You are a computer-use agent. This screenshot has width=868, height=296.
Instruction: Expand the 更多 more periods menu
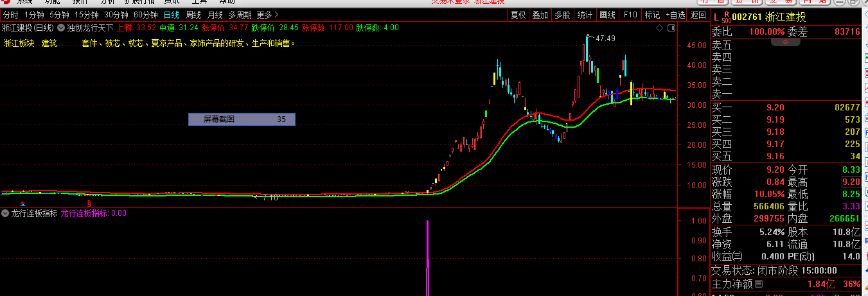267,15
